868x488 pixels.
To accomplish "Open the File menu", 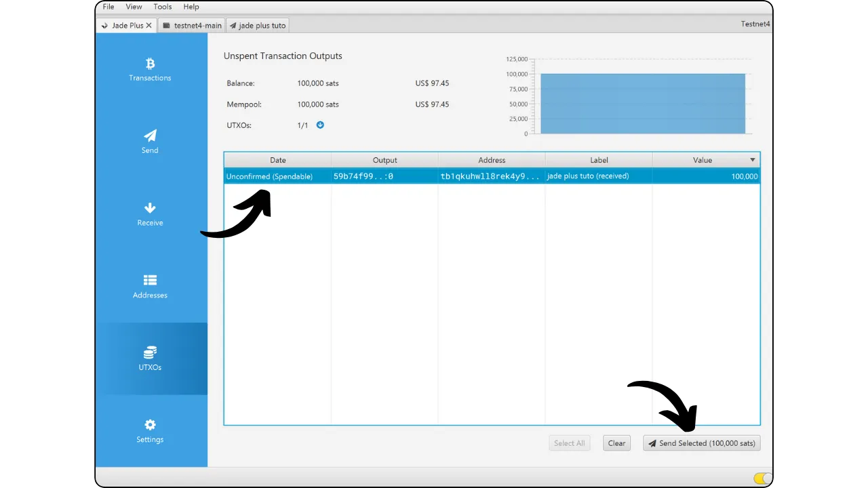I will [108, 7].
